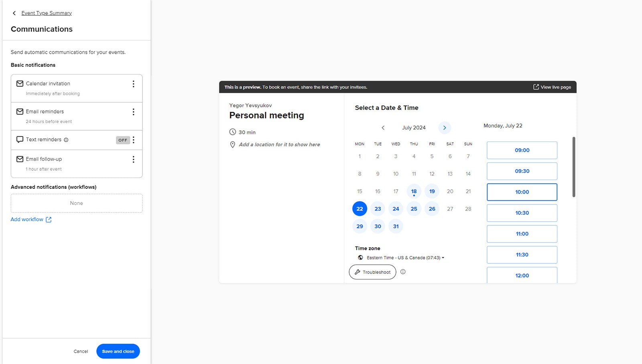This screenshot has width=642, height=364.
Task: Choose the 09:30 time slot
Action: click(522, 171)
